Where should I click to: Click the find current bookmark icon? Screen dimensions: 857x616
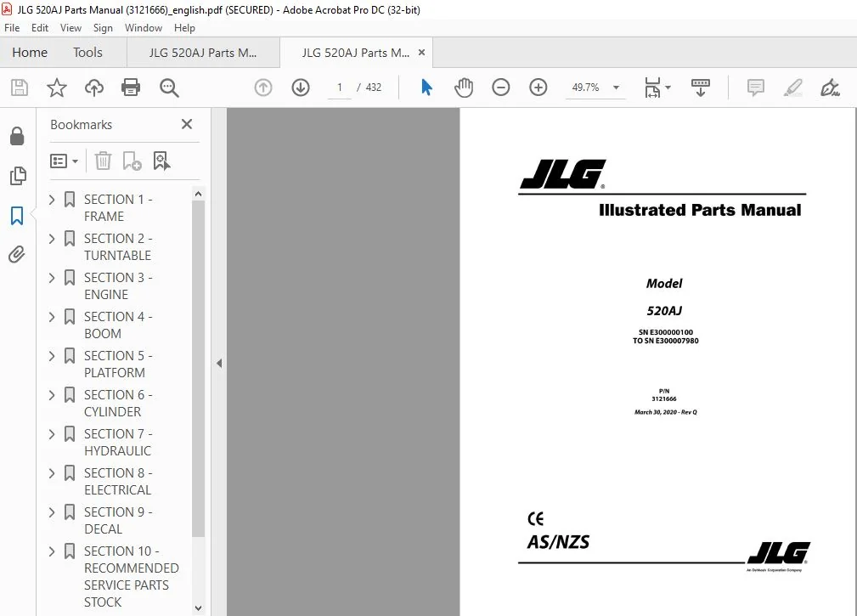coord(161,161)
